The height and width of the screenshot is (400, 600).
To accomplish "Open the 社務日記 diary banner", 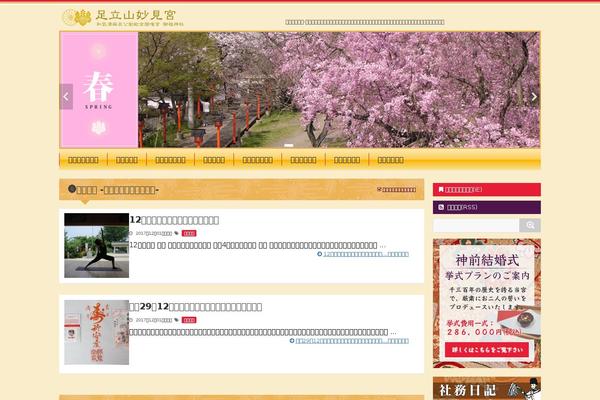I will (487, 388).
